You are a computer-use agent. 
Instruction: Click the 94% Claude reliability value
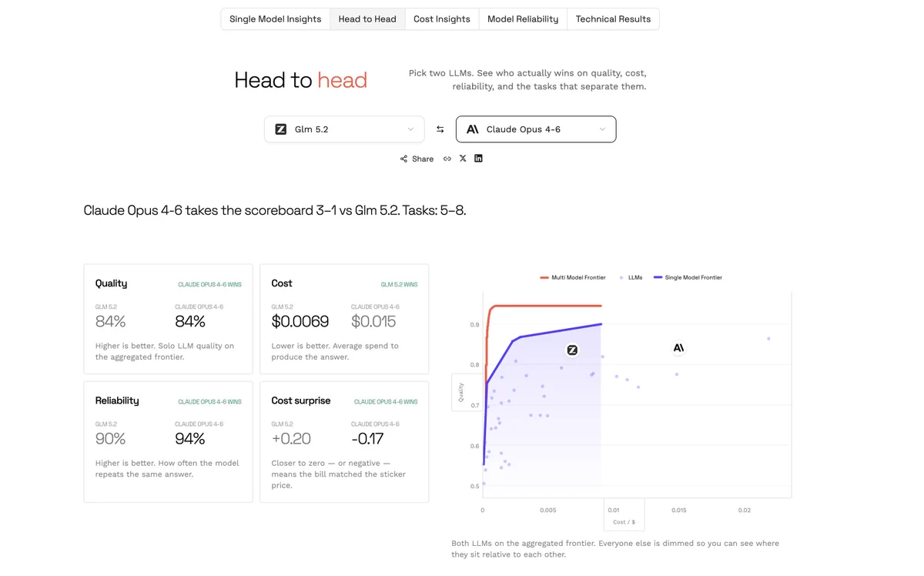pyautogui.click(x=190, y=439)
